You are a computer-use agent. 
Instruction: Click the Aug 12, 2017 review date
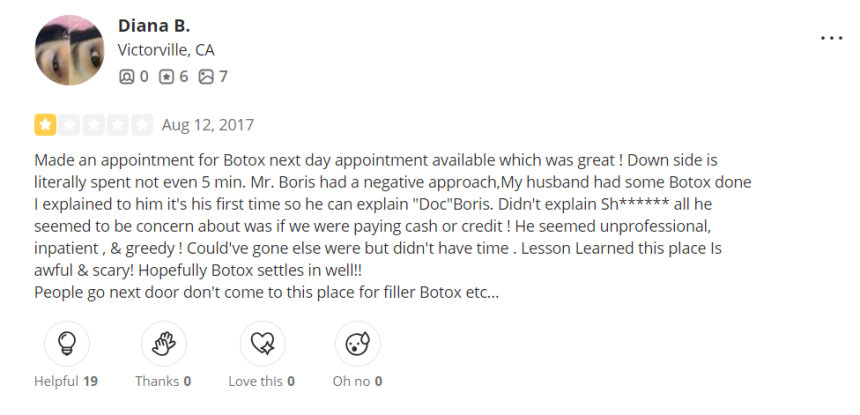[208, 125]
